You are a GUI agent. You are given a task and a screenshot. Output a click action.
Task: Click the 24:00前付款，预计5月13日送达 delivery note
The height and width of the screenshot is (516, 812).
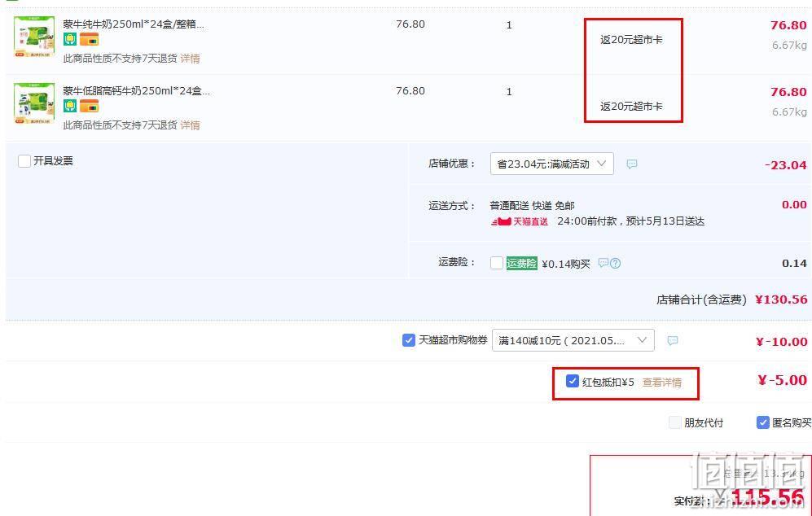point(630,221)
